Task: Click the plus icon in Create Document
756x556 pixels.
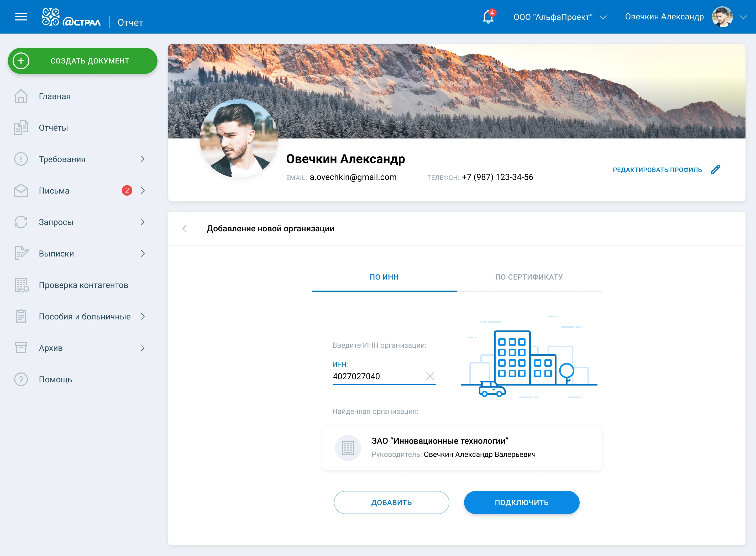Action: (x=21, y=61)
